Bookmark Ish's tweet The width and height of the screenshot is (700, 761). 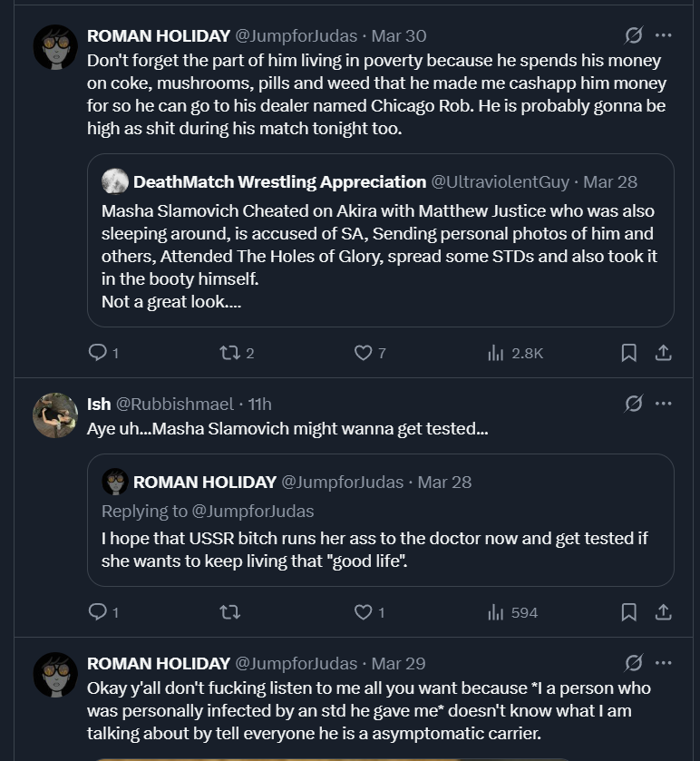[628, 612]
